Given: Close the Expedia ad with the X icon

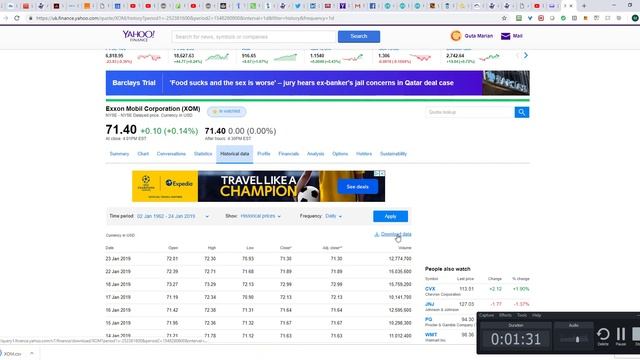Looking at the screenshot, I should tap(382, 173).
